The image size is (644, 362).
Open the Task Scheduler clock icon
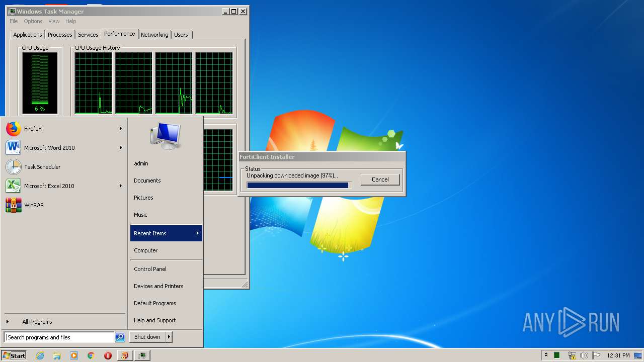pos(13,167)
